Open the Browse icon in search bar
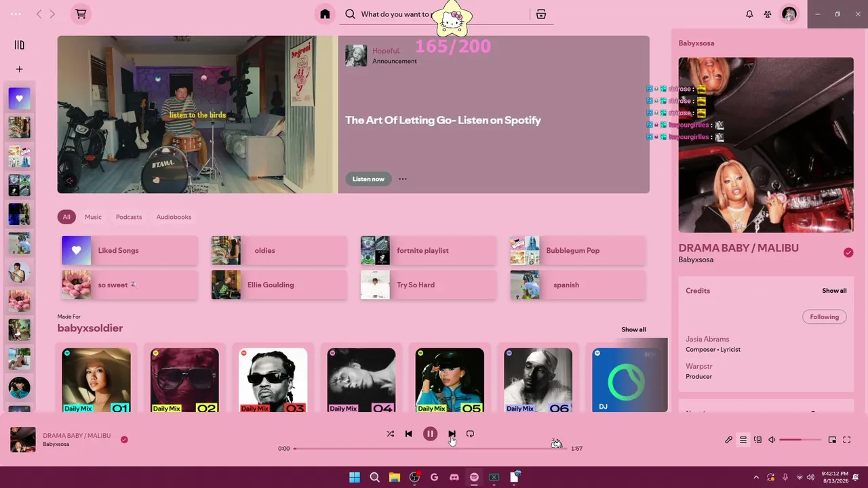The image size is (868, 488). tap(541, 14)
